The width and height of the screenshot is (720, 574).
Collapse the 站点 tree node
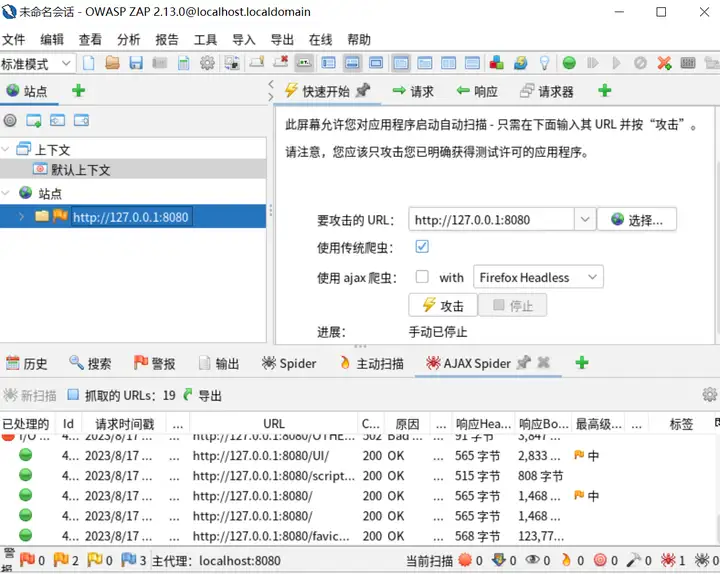click(6, 193)
